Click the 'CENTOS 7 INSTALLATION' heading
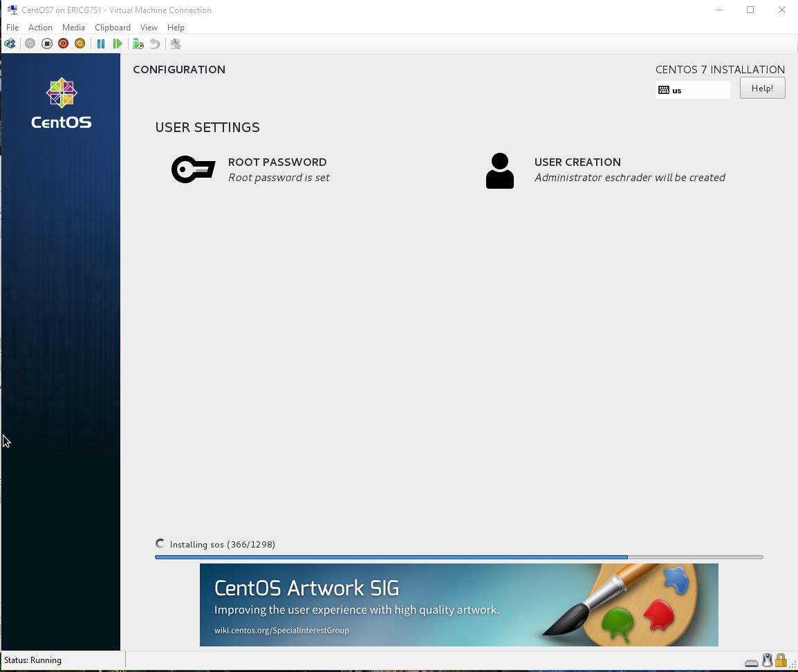 (x=720, y=70)
